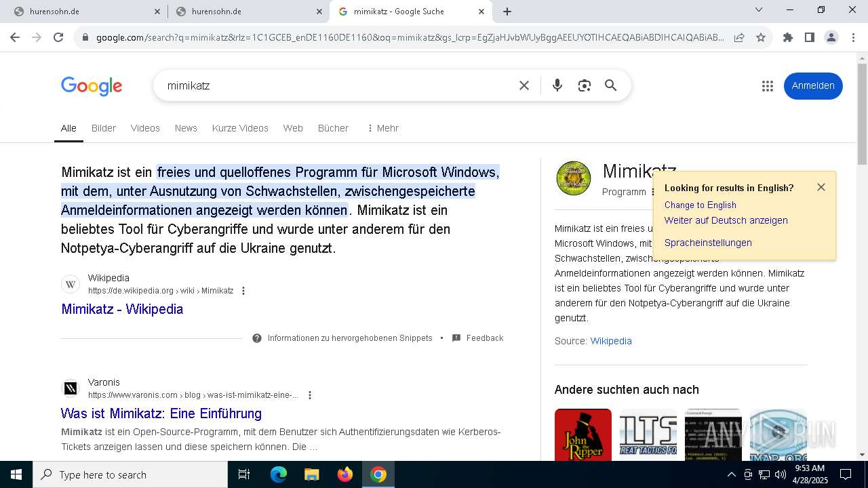Search by image with Lens icon
Screen dimensions: 868x488
[585, 85]
